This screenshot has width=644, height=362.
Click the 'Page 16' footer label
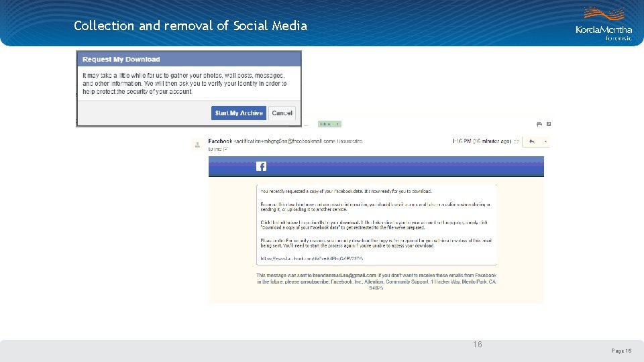(621, 351)
